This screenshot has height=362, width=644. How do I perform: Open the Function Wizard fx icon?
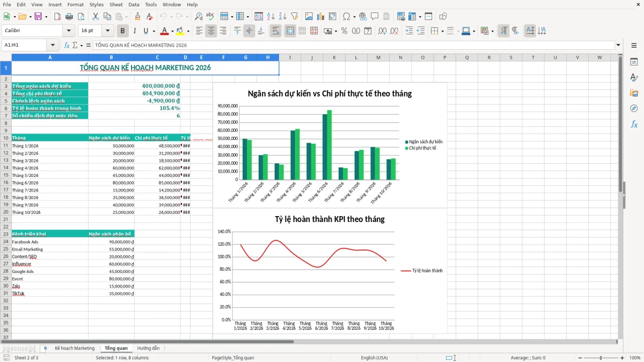(x=67, y=46)
